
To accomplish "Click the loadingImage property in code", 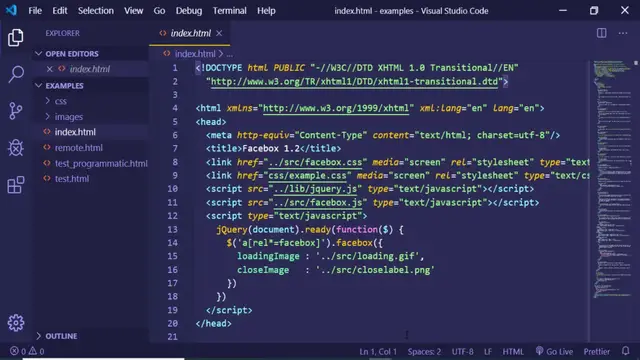I will coord(268,256).
